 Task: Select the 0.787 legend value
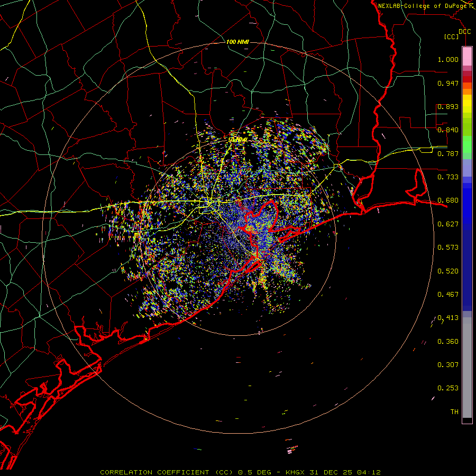click(x=448, y=153)
